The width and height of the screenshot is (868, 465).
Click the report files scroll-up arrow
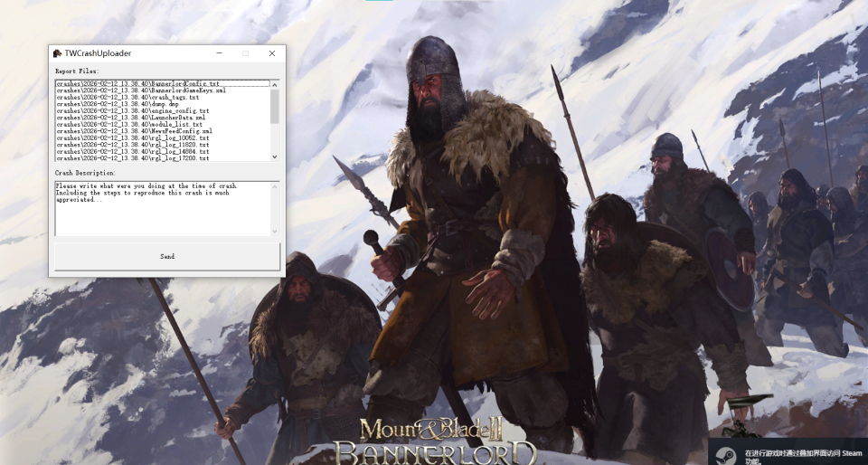pos(276,84)
